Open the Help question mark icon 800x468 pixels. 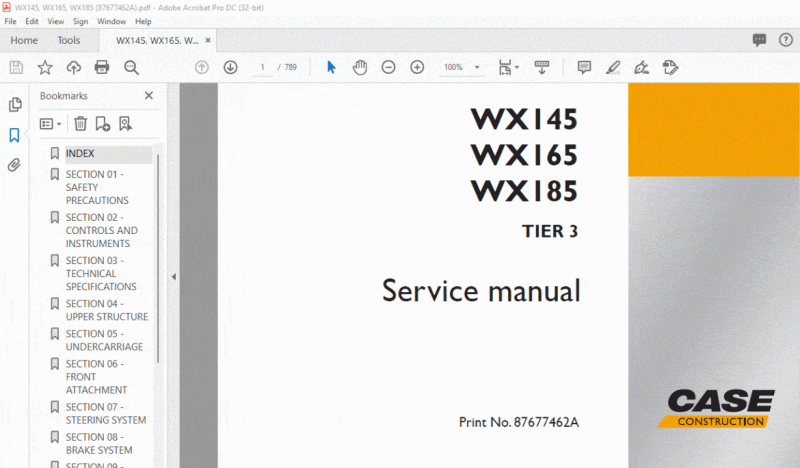(x=786, y=40)
